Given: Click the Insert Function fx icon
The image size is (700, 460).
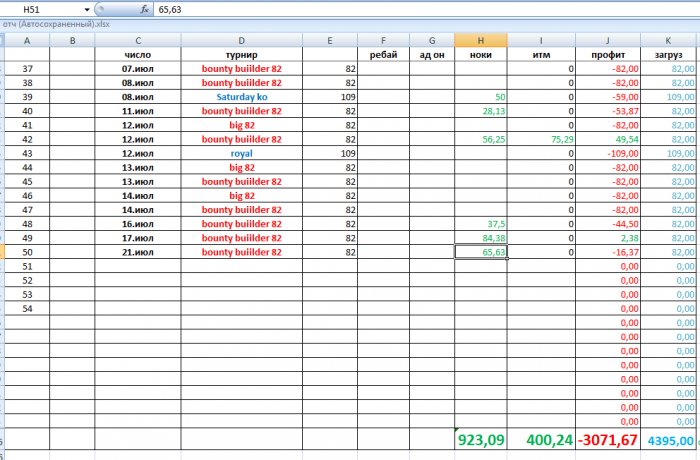Looking at the screenshot, I should [144, 9].
